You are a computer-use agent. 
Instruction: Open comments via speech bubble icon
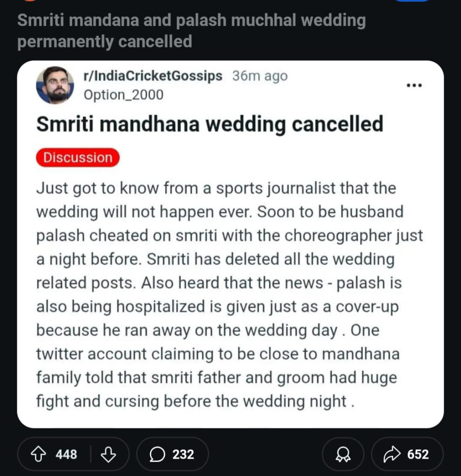[158, 454]
